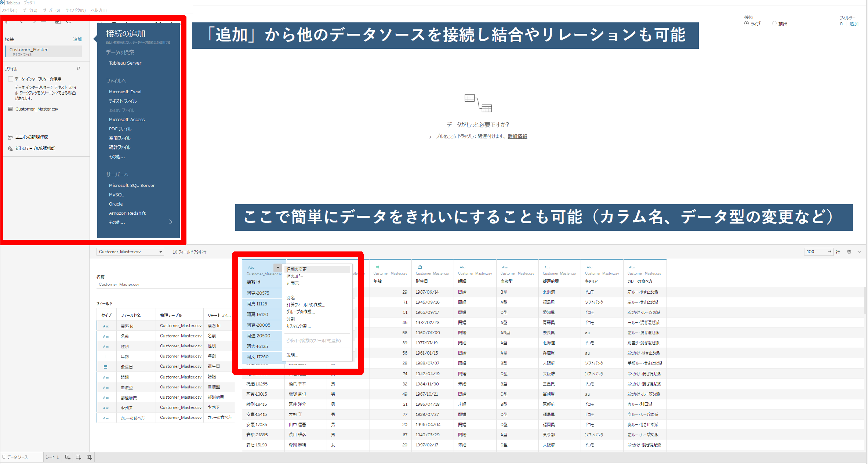
Task: Choose 名前の変更 in the column context menu
Action: tap(317, 269)
